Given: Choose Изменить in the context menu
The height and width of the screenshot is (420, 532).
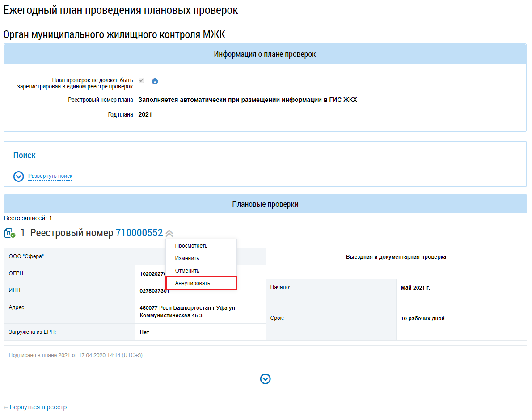Looking at the screenshot, I should 201,258.
